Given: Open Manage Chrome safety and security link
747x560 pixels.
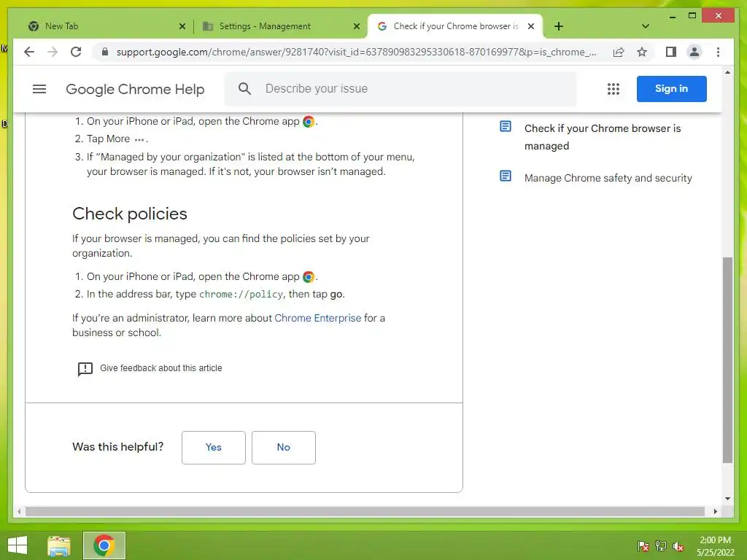Looking at the screenshot, I should [608, 178].
